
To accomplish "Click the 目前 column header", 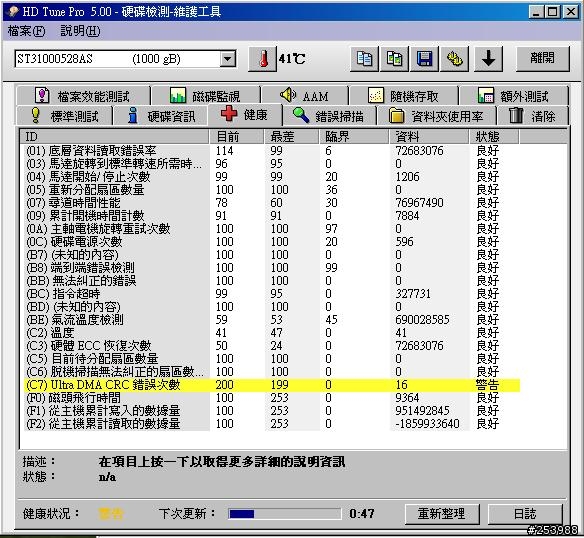I will point(237,136).
